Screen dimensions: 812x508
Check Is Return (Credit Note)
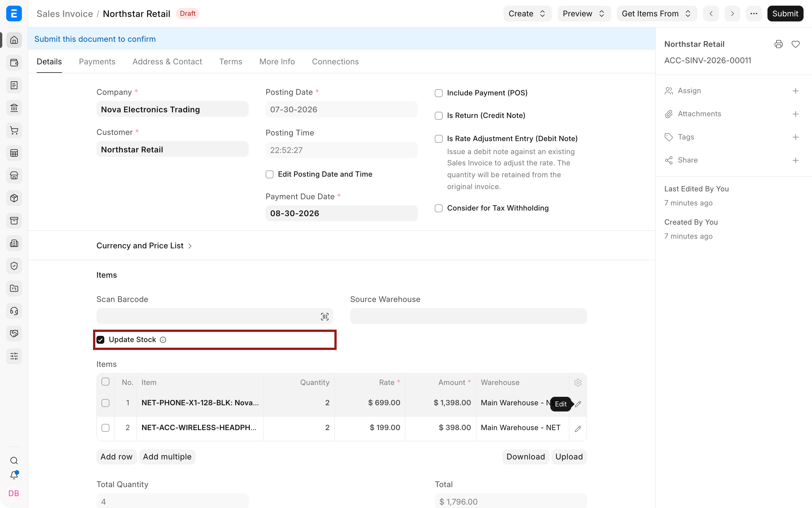438,116
